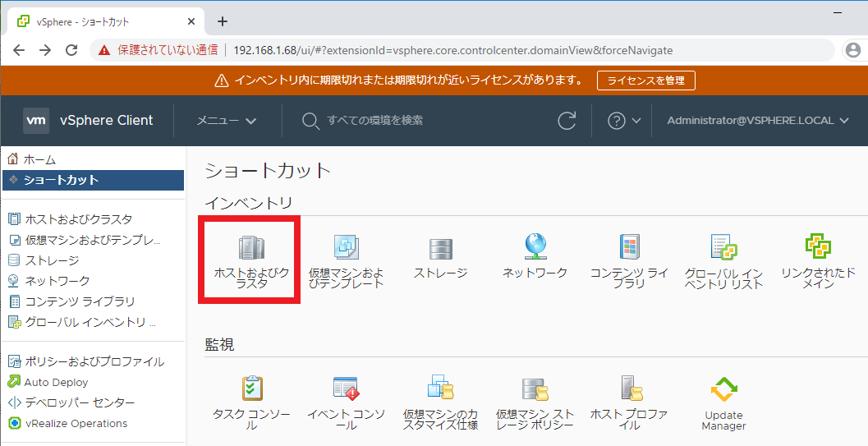868x446 pixels.
Task: Click the browser address bar URL
Action: [452, 50]
